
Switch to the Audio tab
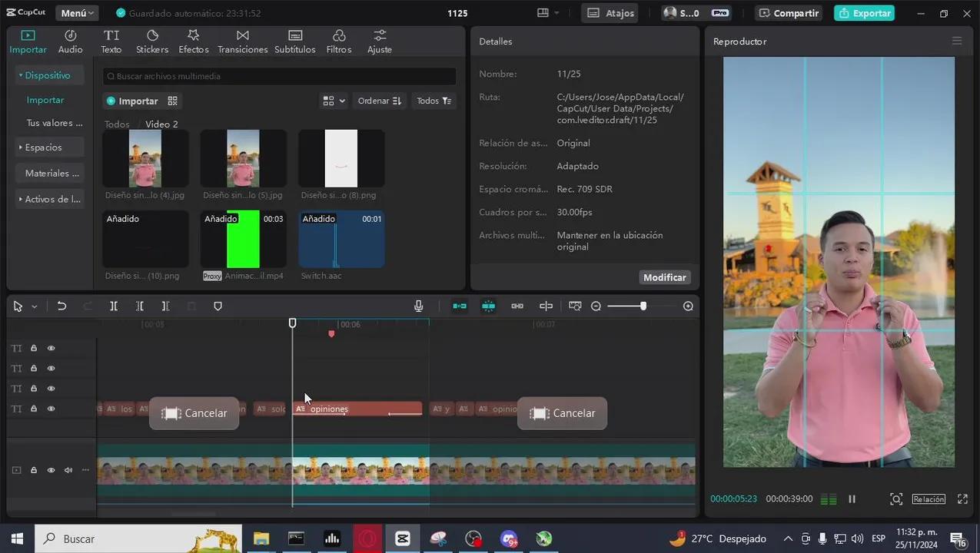(70, 41)
